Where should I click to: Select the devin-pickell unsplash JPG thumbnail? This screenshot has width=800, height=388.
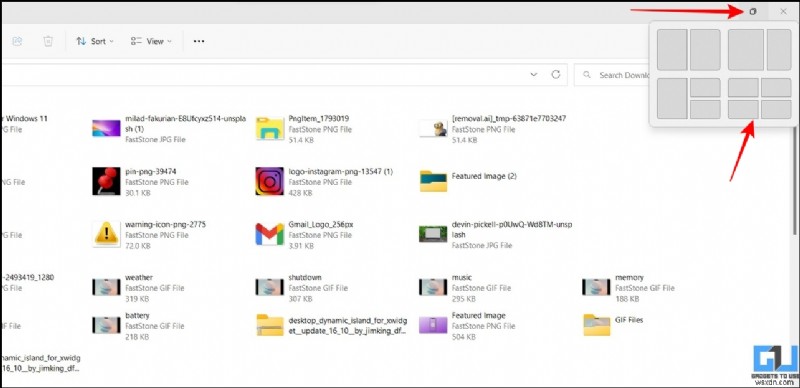pos(433,234)
